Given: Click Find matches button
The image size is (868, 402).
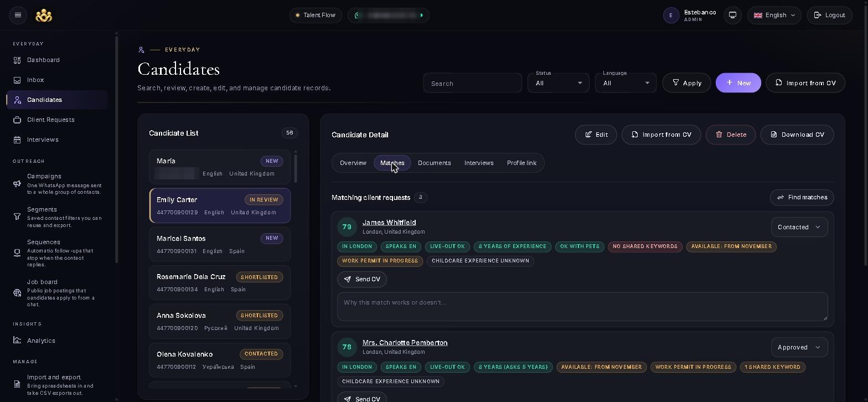Looking at the screenshot, I should pos(802,198).
